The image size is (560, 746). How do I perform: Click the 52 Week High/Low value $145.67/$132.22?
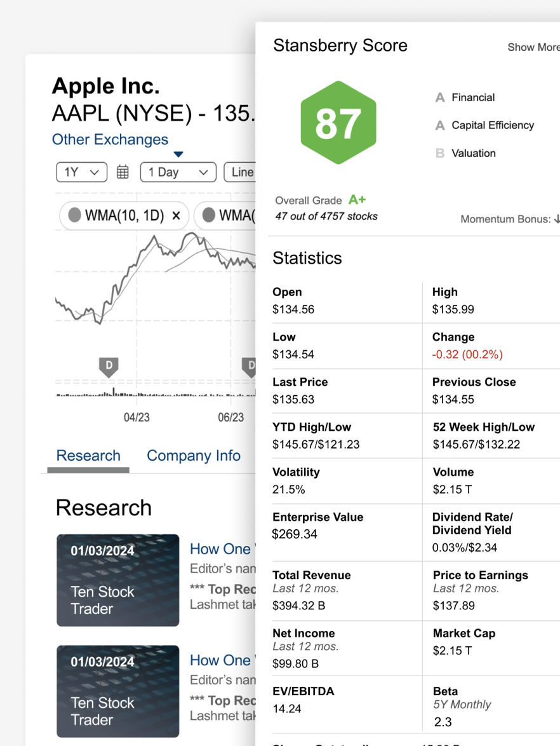pos(476,444)
